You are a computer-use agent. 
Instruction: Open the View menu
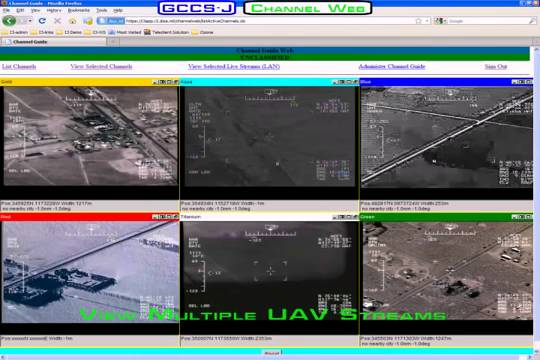[35, 10]
